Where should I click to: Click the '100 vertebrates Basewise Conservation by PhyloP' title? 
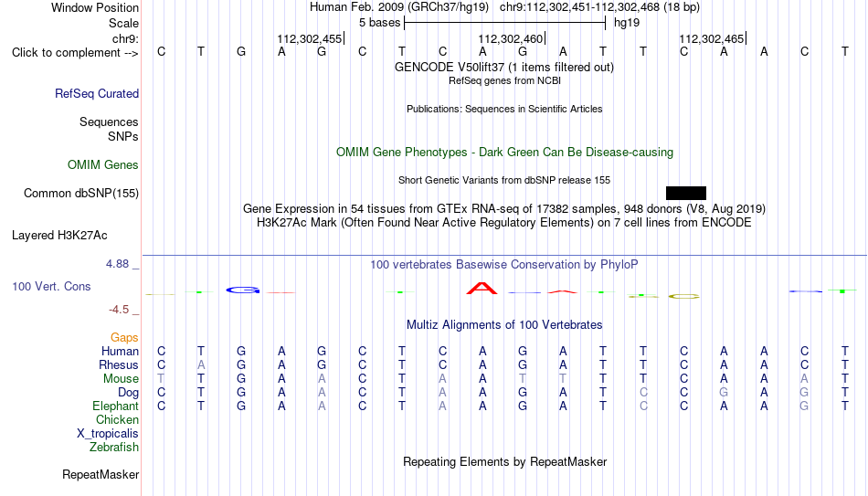pyautogui.click(x=504, y=265)
